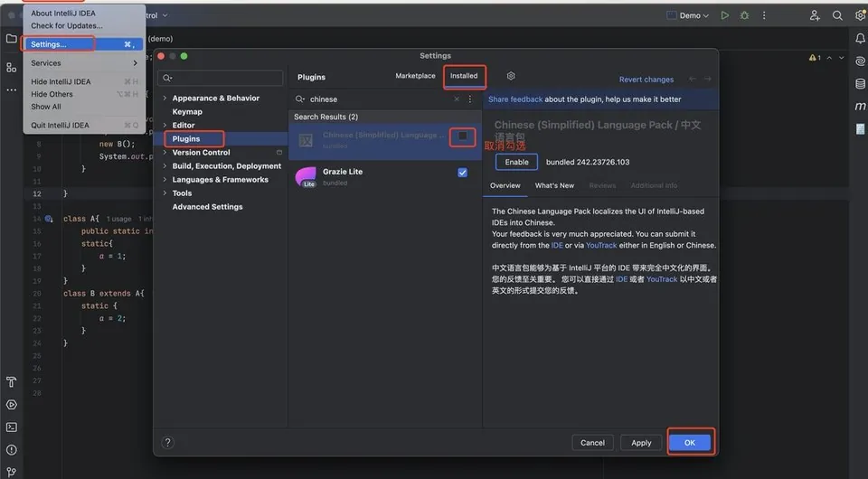The image size is (868, 479).
Task: Click the back arrow in Settings header
Action: click(x=693, y=80)
